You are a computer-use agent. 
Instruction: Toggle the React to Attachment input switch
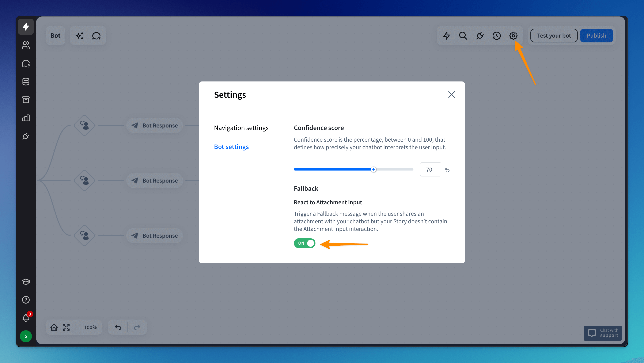(x=304, y=243)
